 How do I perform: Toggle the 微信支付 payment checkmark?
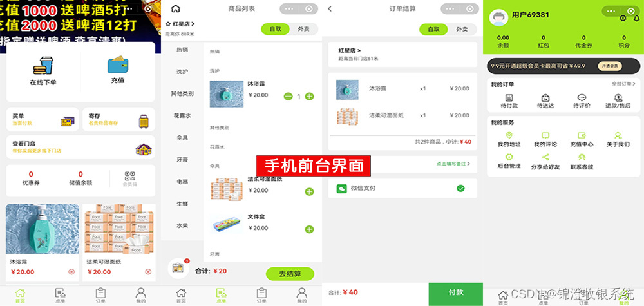coord(461,188)
